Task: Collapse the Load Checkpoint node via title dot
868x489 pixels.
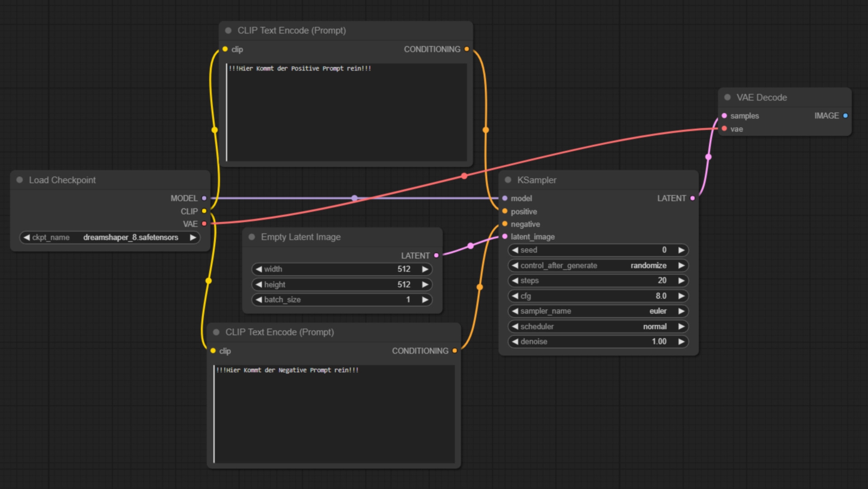Action: point(20,180)
